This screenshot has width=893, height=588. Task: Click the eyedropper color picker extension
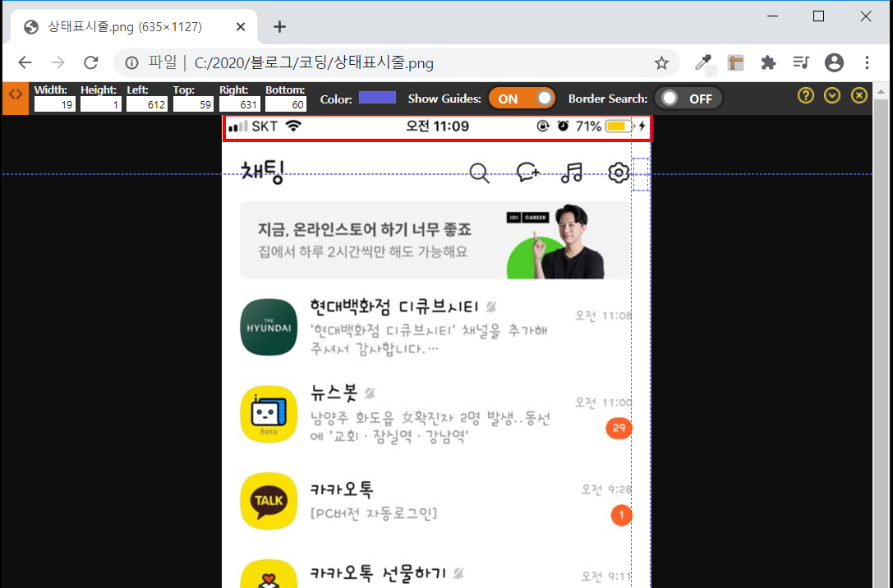click(x=704, y=62)
